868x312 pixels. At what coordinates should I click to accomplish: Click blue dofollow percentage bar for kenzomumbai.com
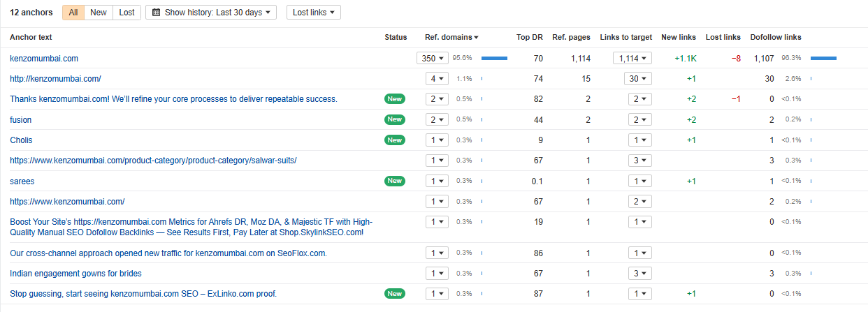pos(823,59)
